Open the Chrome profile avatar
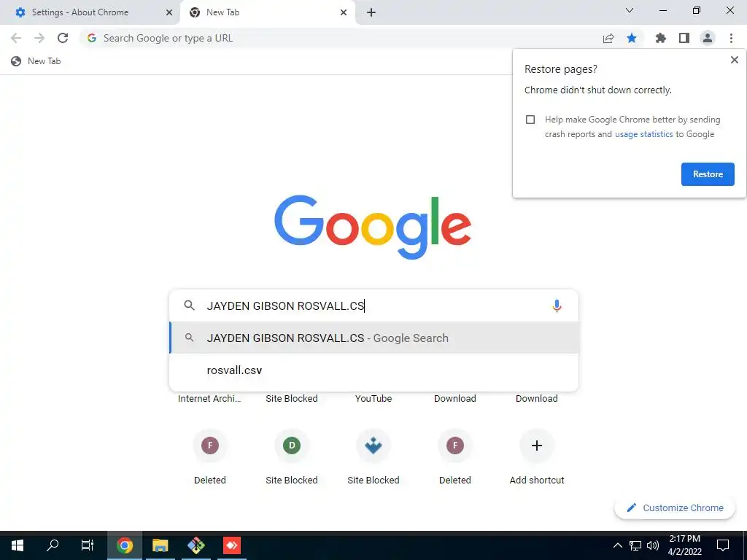 708,38
